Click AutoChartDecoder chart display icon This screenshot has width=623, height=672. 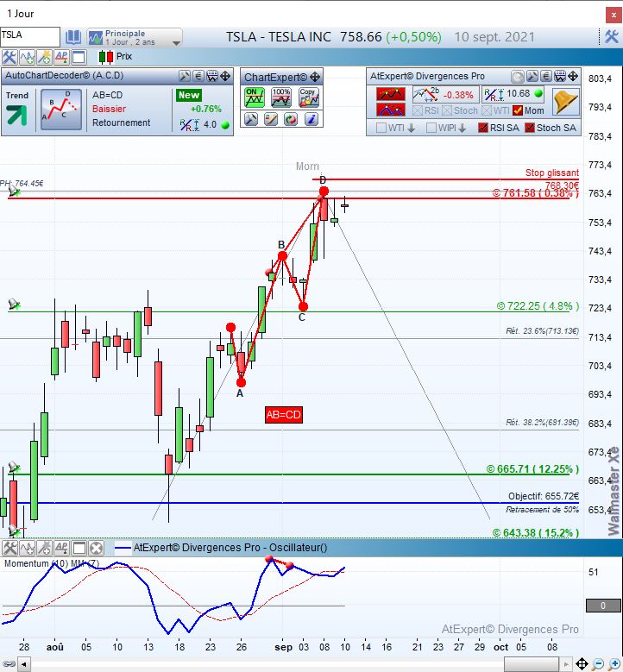212,76
